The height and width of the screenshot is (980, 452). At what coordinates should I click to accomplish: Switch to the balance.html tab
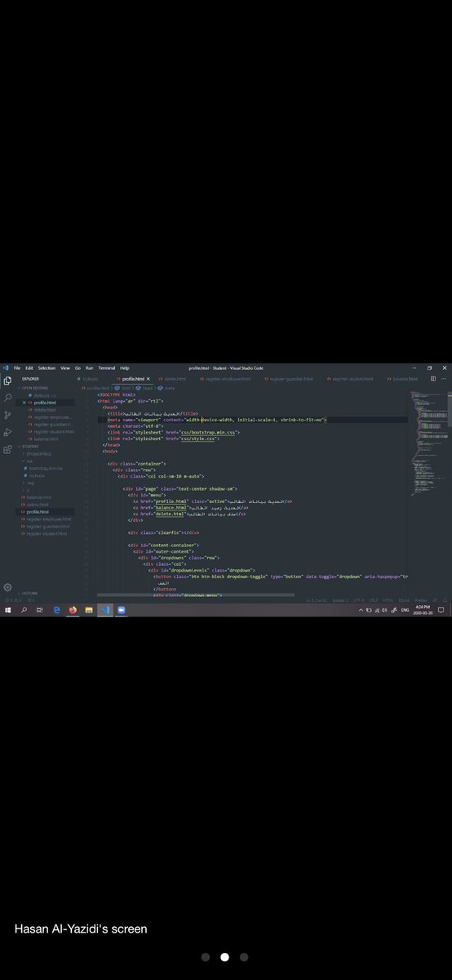pyautogui.click(x=405, y=379)
